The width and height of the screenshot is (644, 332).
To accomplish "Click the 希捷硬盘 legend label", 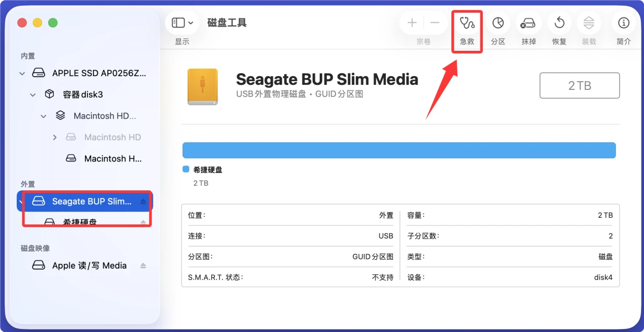I will pyautogui.click(x=207, y=170).
